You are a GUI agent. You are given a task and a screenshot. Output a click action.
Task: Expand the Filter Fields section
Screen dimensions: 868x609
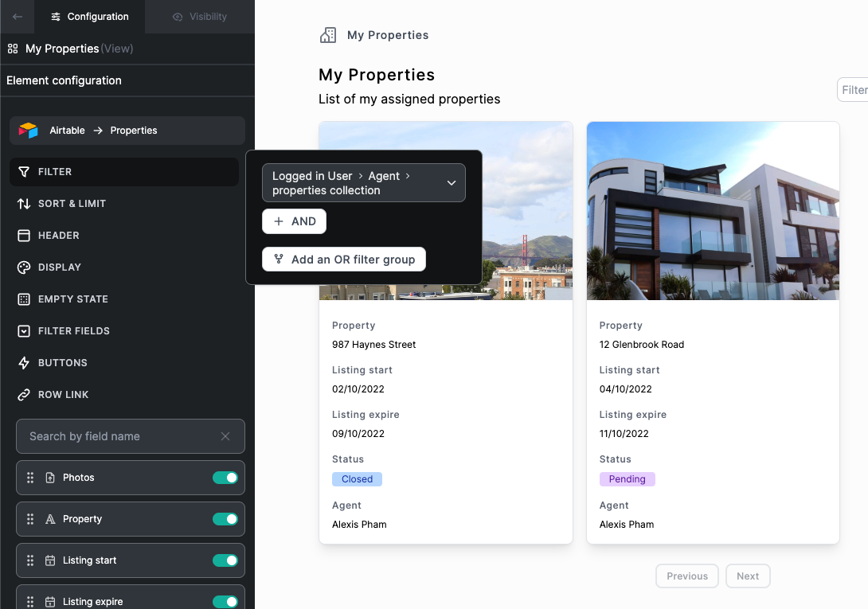73,331
